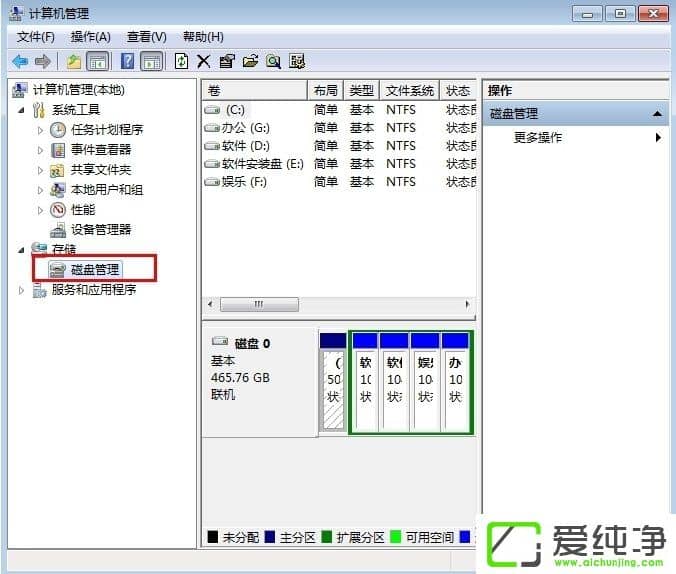Expand the 服务和应用程序 tree node
Viewport: 676px width, 574px height.
pos(22,290)
